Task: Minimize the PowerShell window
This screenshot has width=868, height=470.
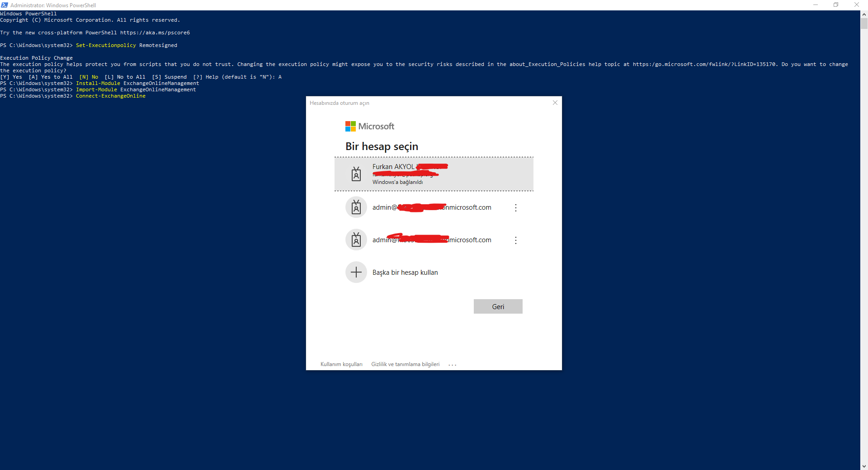Action: (x=816, y=5)
